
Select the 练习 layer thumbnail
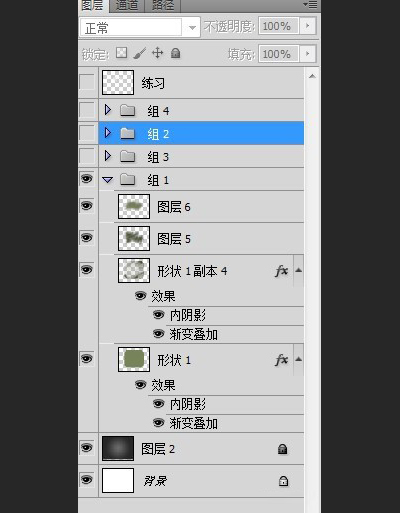pos(118,82)
